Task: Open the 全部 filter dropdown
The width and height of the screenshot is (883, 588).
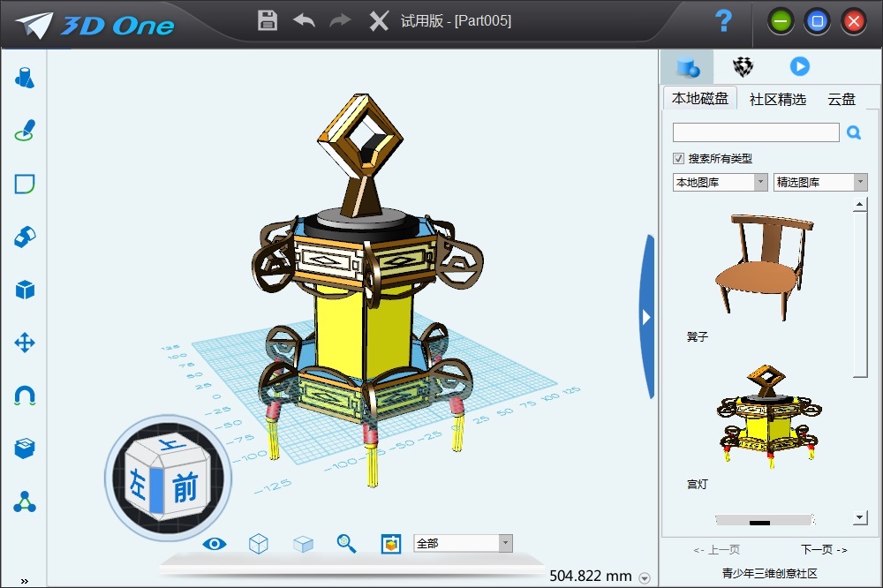Action: [463, 544]
